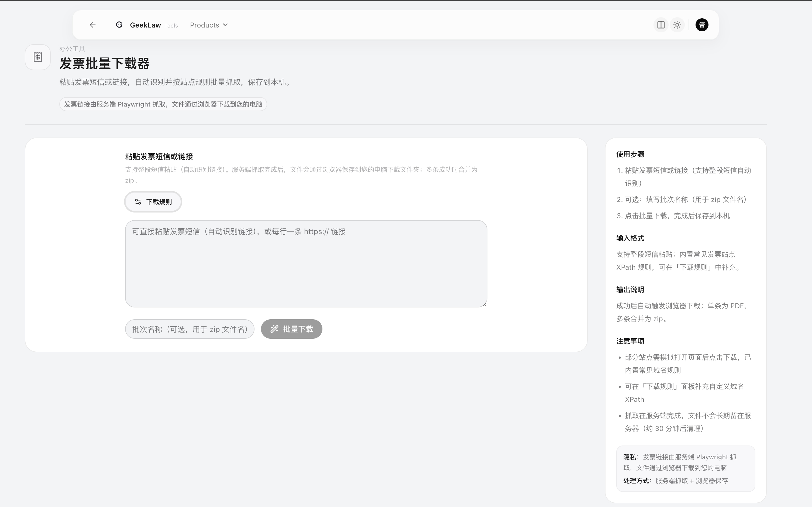Click the 处理方式 line in privacy box
812x507 pixels.
675,481
